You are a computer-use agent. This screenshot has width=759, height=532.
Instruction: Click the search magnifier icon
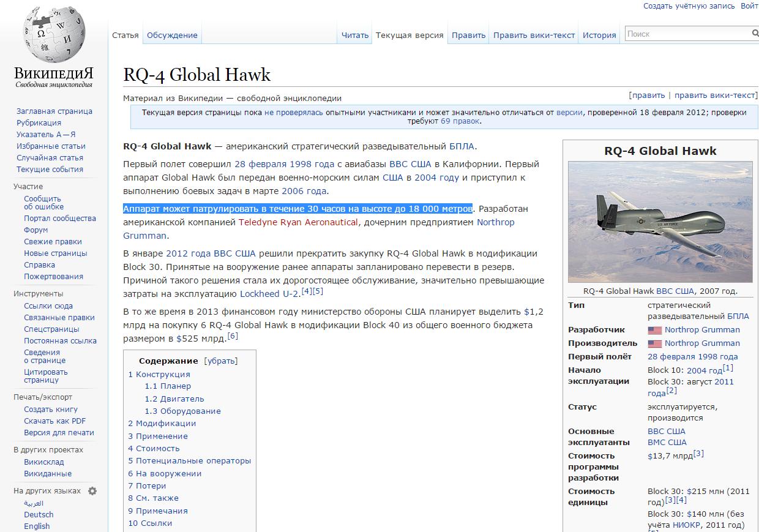click(755, 34)
